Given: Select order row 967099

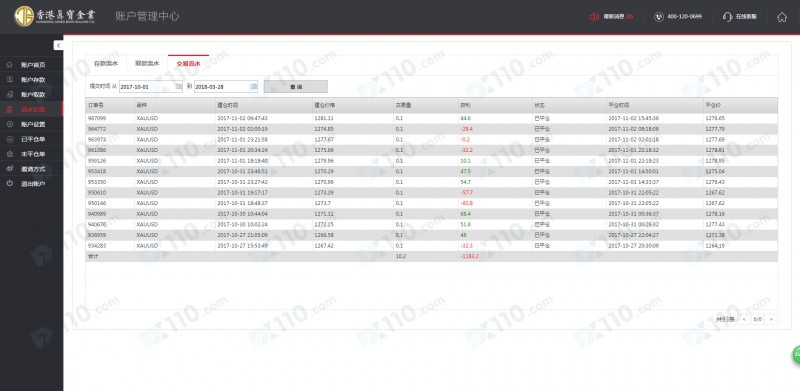Looking at the screenshot, I should pyautogui.click(x=432, y=118).
